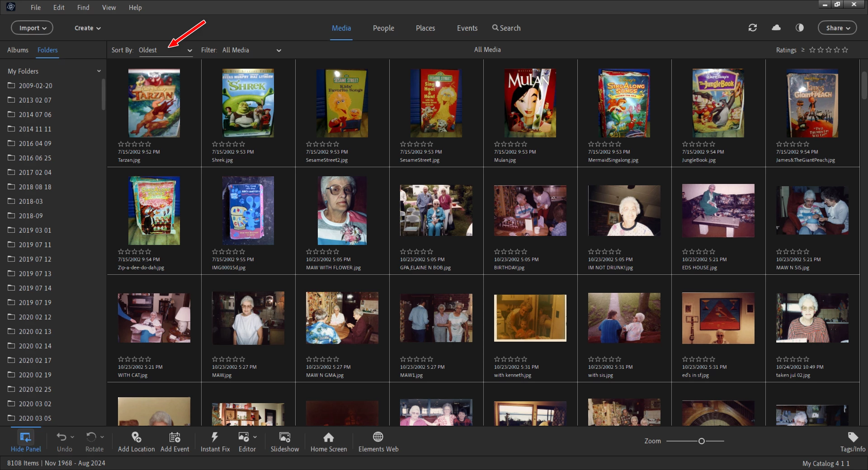Screen dimensions: 868x470
Task: Select the Zip-a-dee-do-dah.jpg thumbnail
Action: (154, 211)
